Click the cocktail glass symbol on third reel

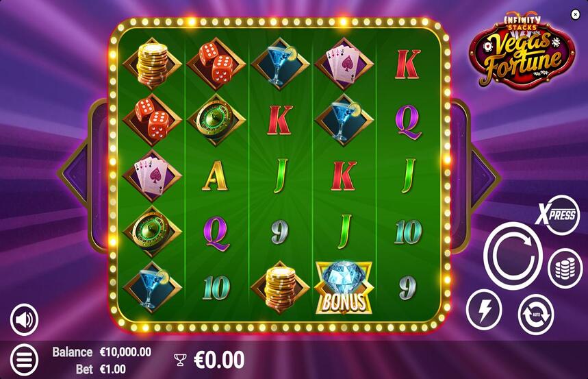[280, 64]
